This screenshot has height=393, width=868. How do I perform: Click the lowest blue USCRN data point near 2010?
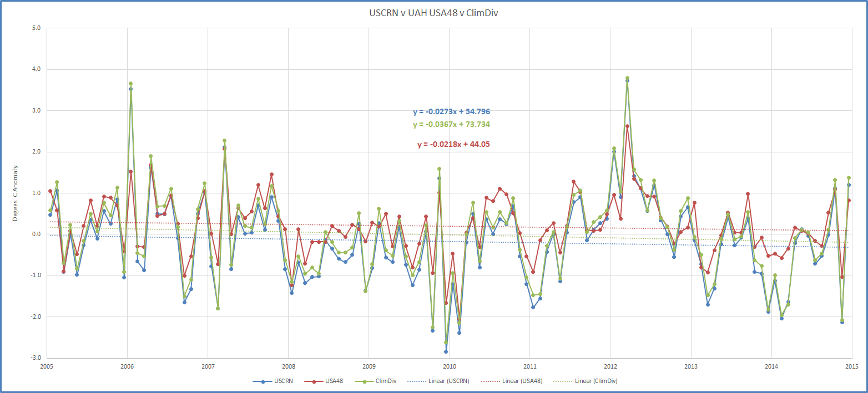pos(446,351)
